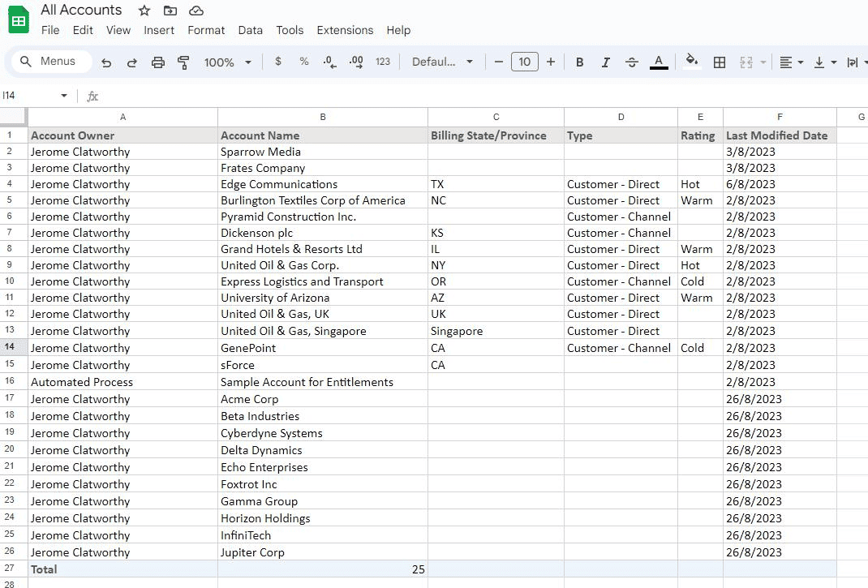Open the print icon
This screenshot has height=588, width=868.
157,62
